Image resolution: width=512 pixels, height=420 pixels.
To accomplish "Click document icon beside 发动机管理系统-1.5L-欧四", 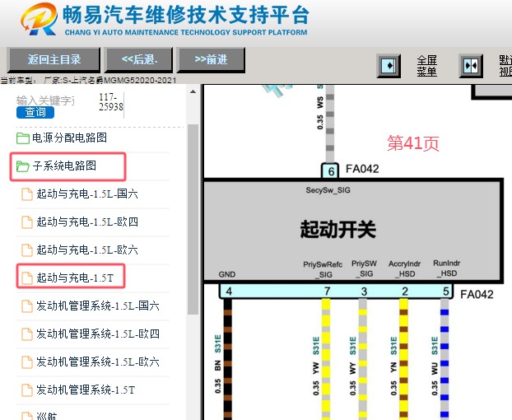I will (27, 334).
